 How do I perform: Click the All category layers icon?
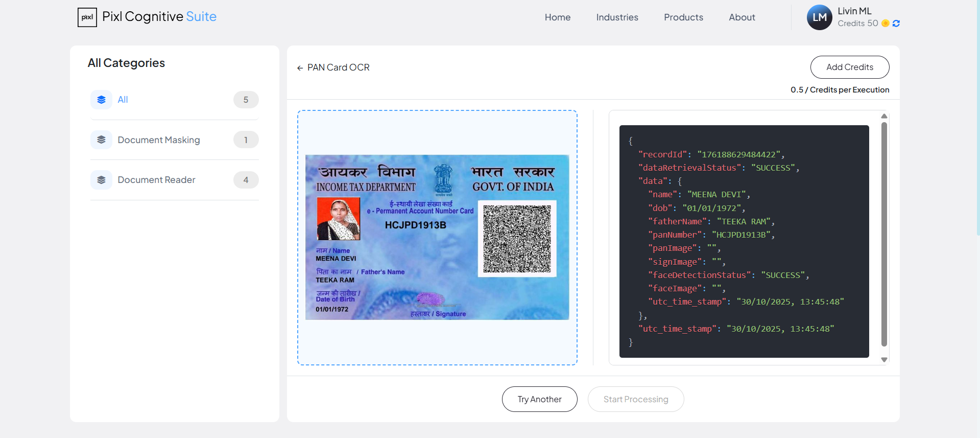tap(101, 100)
